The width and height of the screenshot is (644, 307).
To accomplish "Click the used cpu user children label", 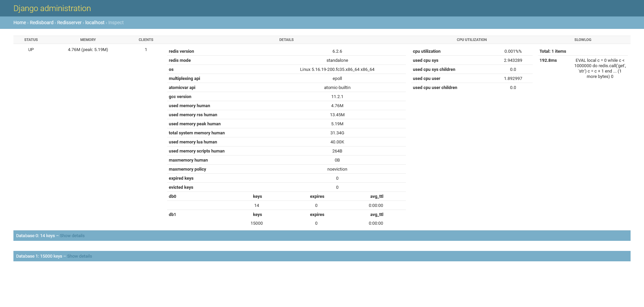I will point(435,88).
